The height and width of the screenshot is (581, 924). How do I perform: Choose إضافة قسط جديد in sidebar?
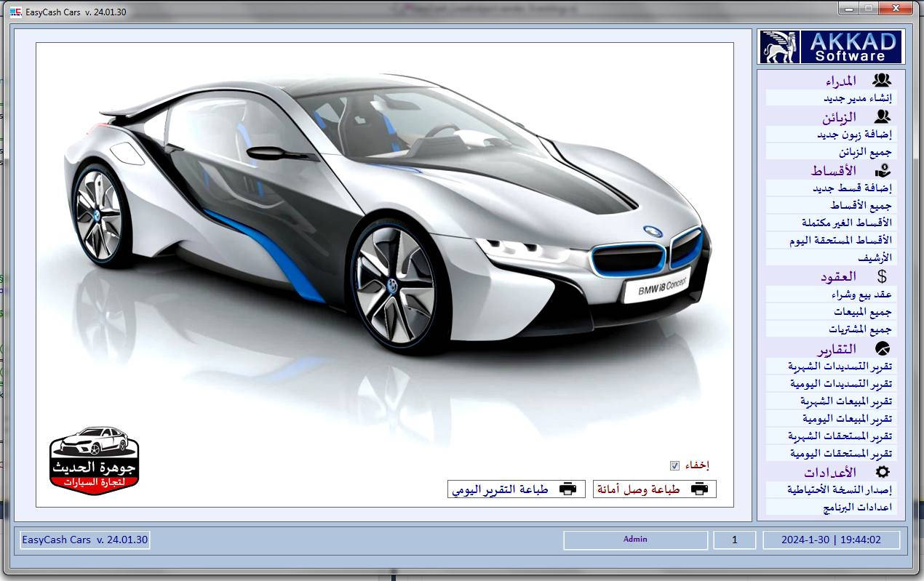852,188
